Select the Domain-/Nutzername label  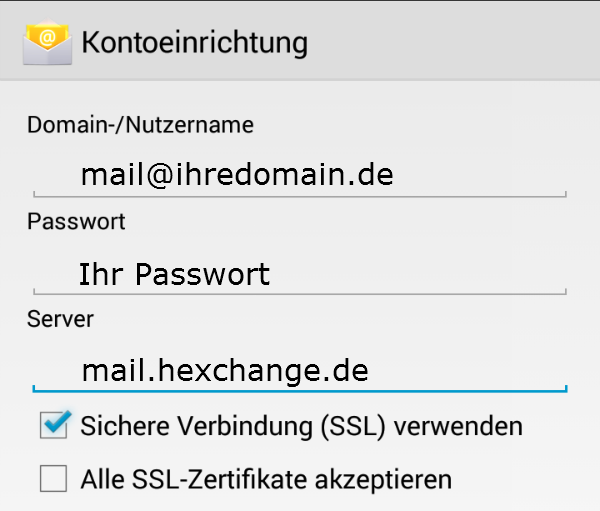[140, 125]
